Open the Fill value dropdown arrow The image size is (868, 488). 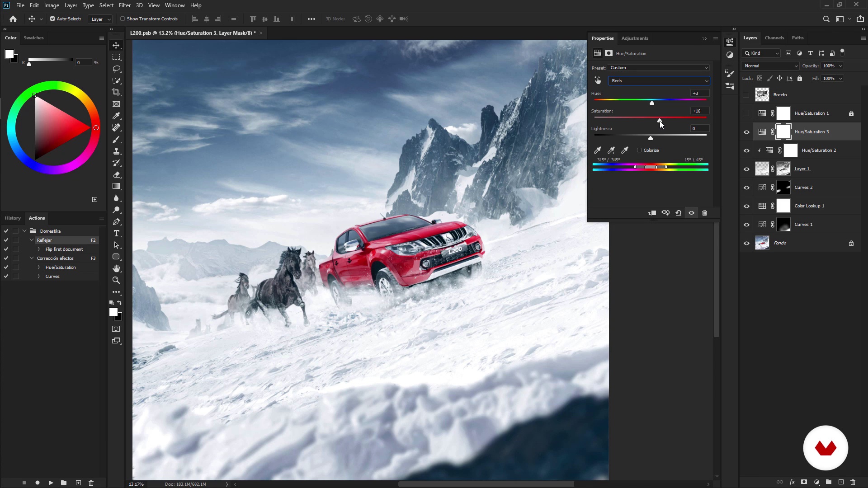pyautogui.click(x=840, y=79)
